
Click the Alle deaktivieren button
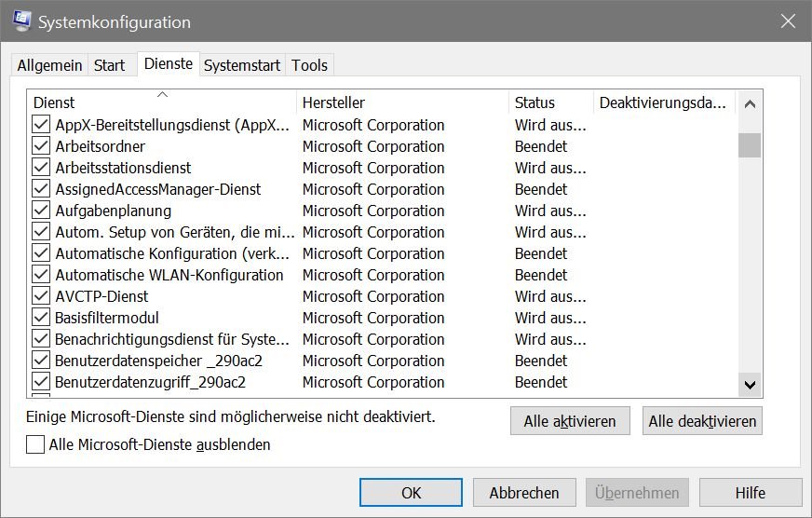(702, 421)
